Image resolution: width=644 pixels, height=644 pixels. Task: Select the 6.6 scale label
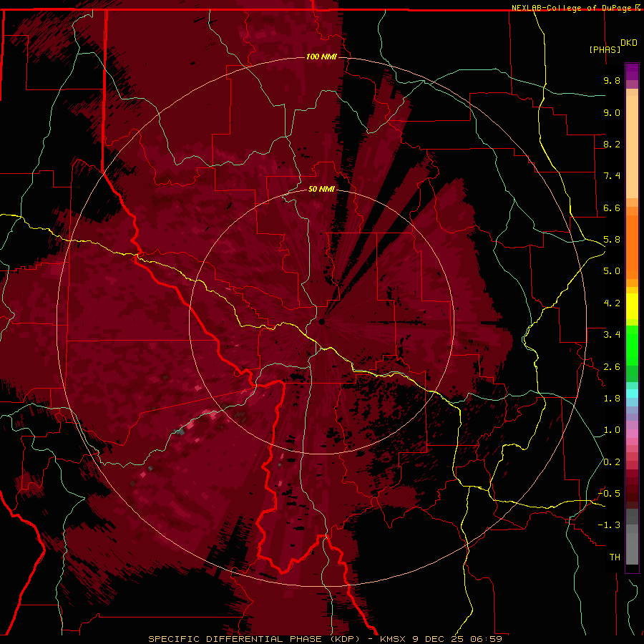click(612, 208)
